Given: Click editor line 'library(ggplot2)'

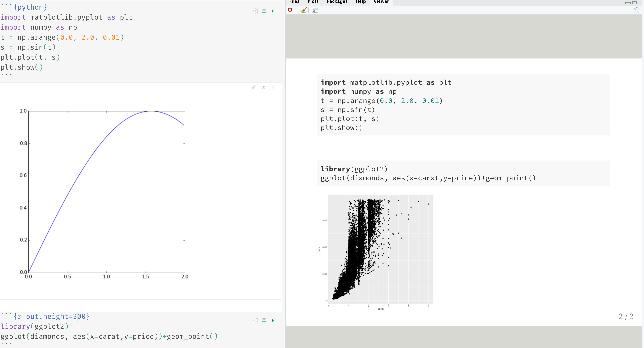Looking at the screenshot, I should click(x=34, y=326).
